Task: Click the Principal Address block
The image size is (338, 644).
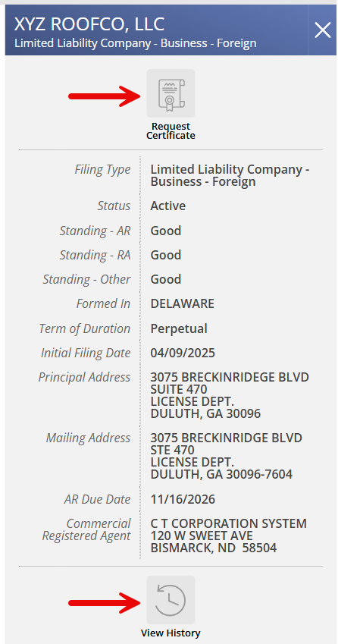Action: pyautogui.click(x=230, y=395)
